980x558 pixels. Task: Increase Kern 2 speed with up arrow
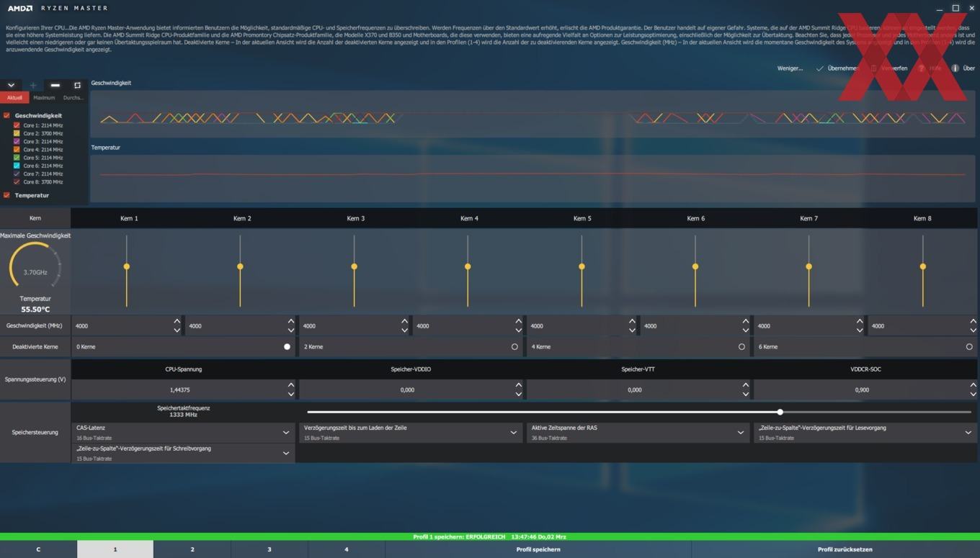[291, 321]
